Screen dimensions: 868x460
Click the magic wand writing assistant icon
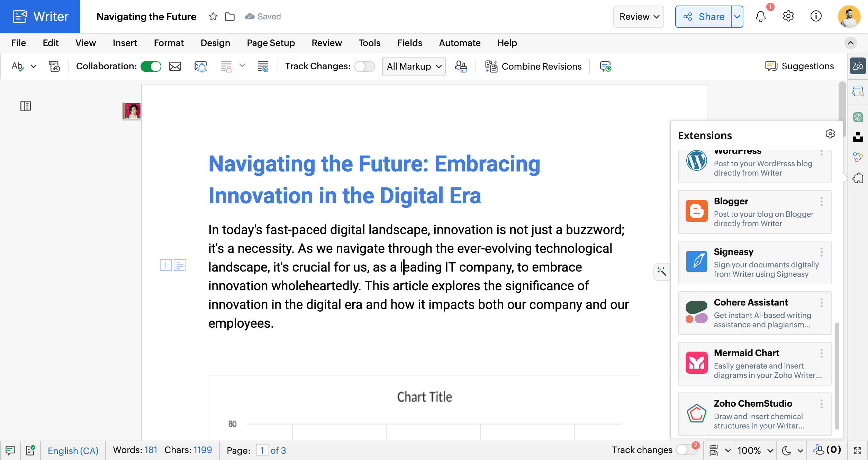point(662,271)
